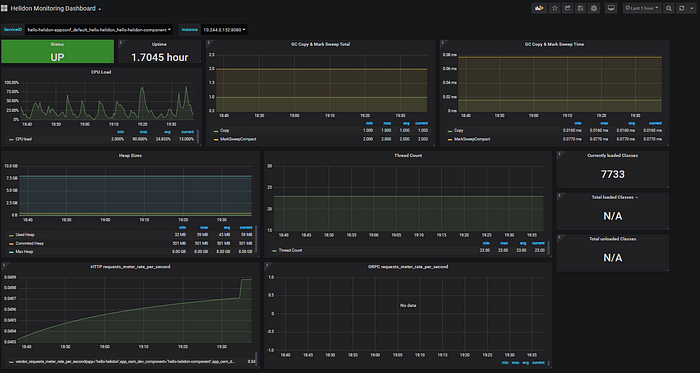700x373 pixels.
Task: Click HTTP requests_meter_rate_per_second panel title
Action: (130, 267)
